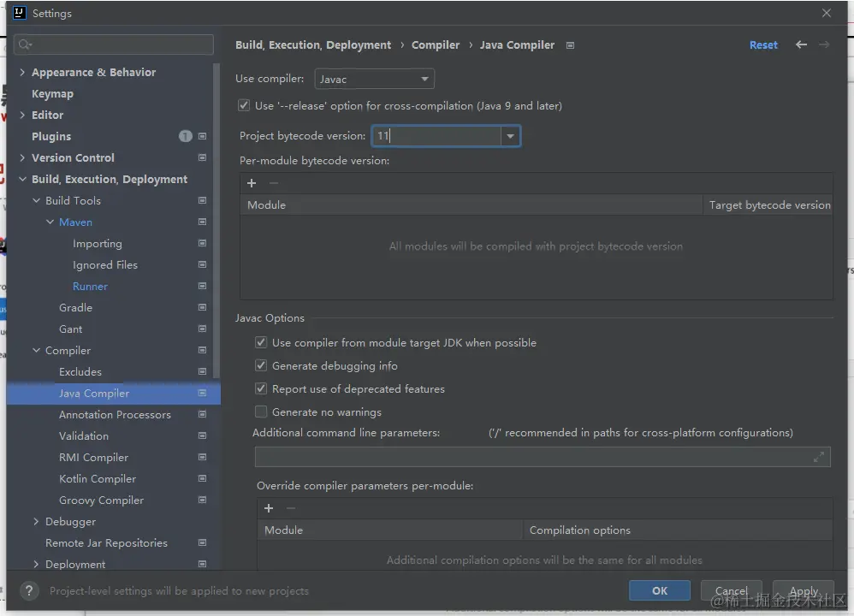
Task: Toggle Generate debugging info checkbox
Action: pyautogui.click(x=261, y=366)
